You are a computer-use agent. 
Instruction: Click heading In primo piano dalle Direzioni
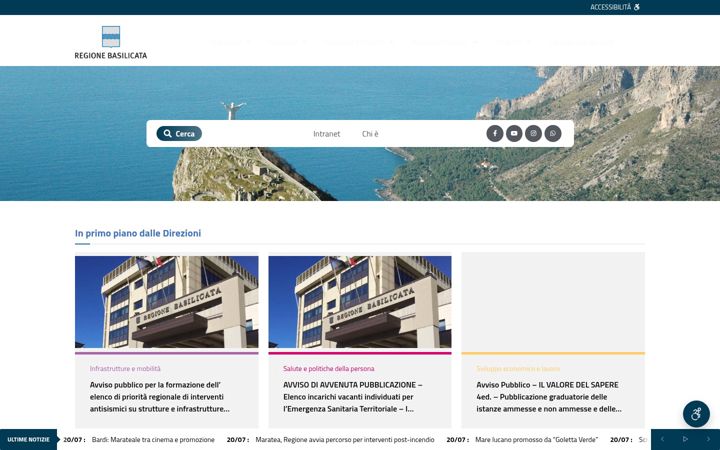(138, 233)
